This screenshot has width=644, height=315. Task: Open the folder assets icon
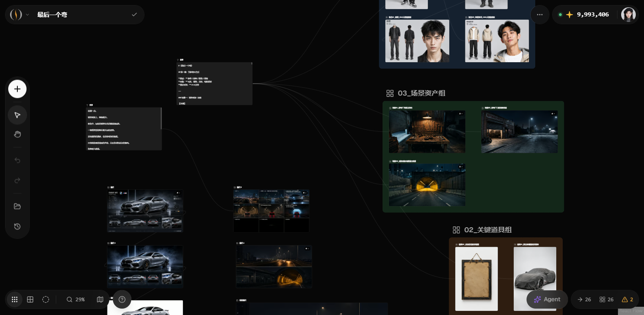(17, 206)
